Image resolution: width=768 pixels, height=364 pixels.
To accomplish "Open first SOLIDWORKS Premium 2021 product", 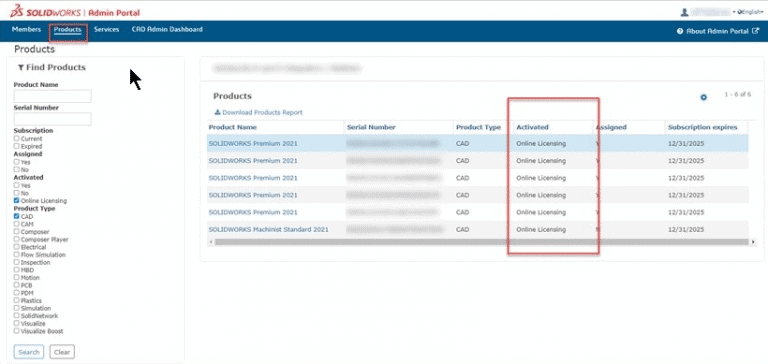I will click(x=253, y=144).
